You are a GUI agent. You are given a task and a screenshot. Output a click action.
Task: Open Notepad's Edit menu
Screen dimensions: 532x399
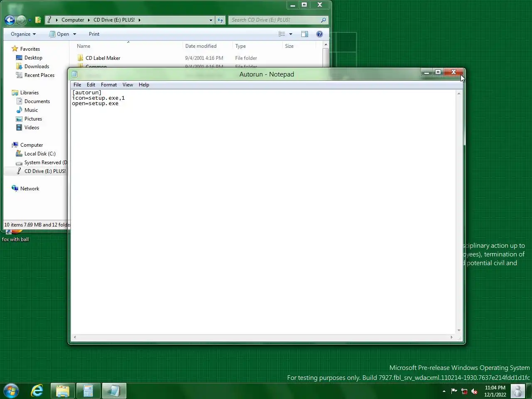coord(91,85)
